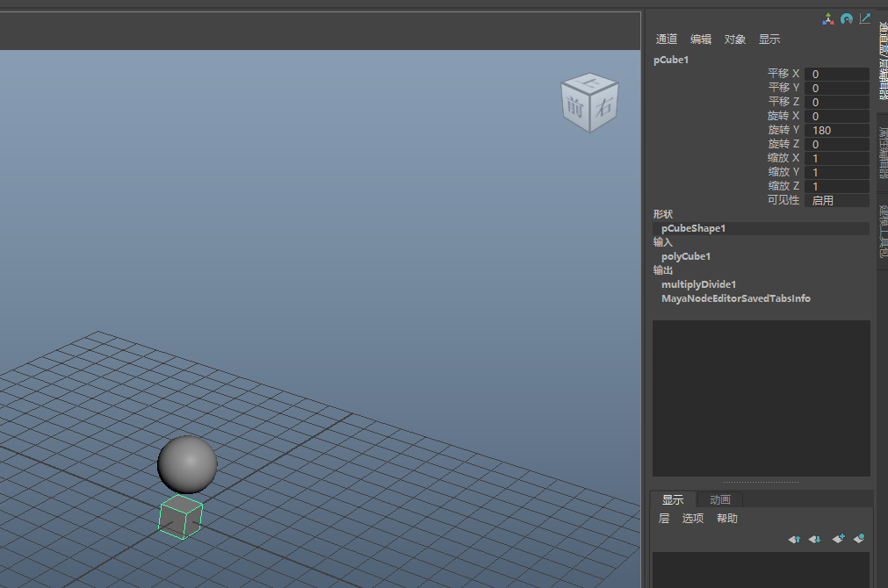Open the 对象 menu in channel box
This screenshot has height=588, width=888.
(x=734, y=39)
